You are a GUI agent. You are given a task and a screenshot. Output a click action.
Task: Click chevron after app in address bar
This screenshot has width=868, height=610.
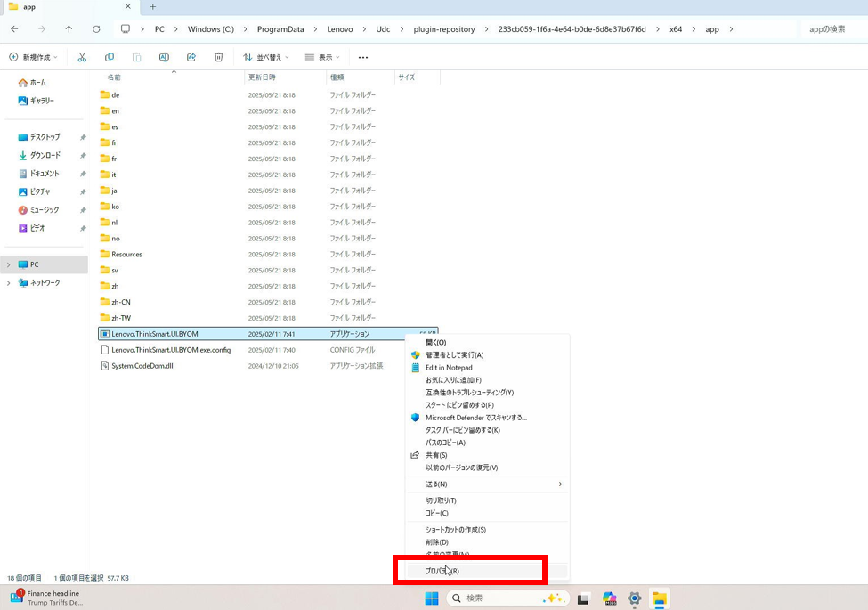pyautogui.click(x=731, y=29)
